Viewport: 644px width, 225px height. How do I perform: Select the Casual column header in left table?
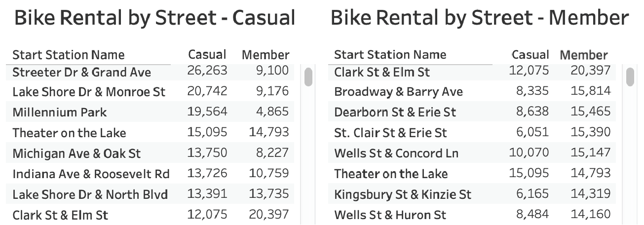(x=207, y=54)
